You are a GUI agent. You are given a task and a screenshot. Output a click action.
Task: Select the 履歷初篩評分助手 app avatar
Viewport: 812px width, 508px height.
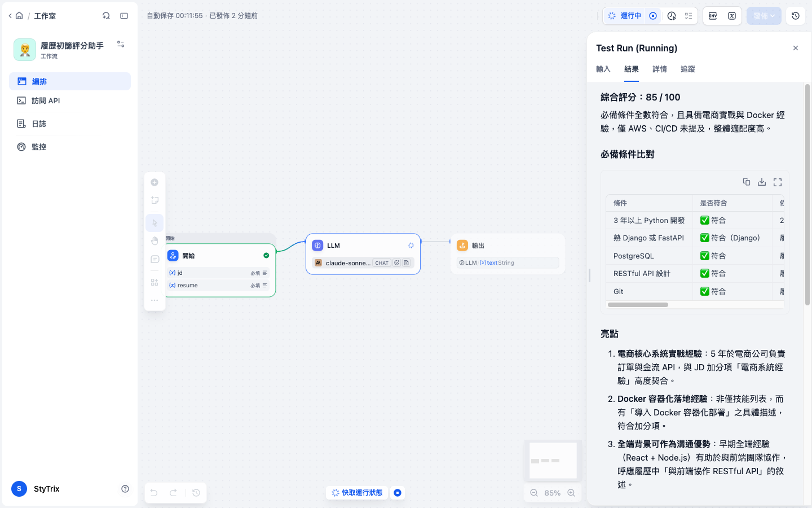(x=25, y=50)
